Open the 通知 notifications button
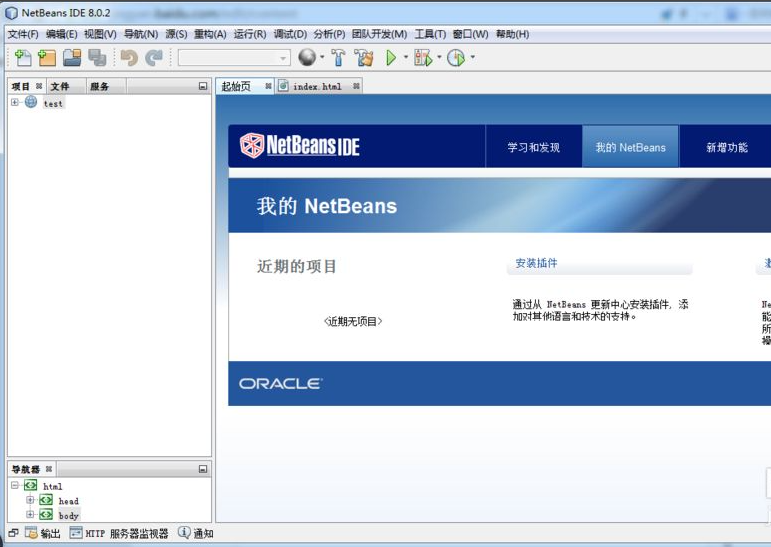The image size is (771, 547). pos(196,533)
